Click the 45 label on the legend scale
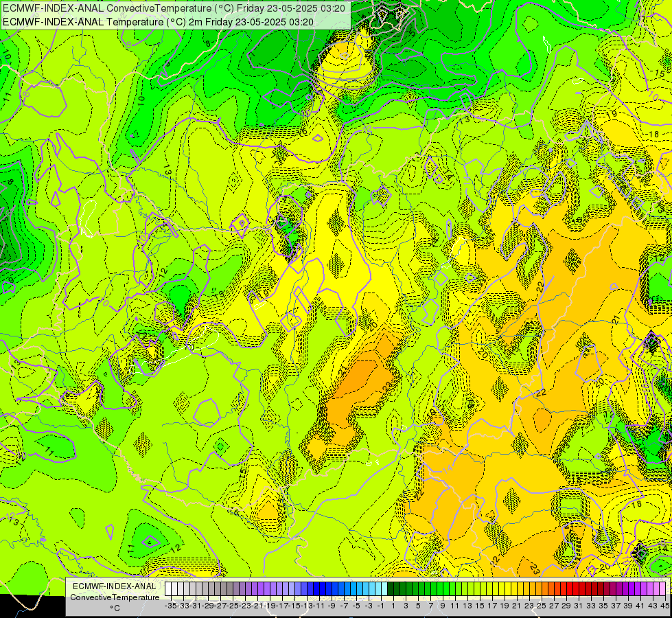This screenshot has width=672, height=618. click(x=664, y=606)
